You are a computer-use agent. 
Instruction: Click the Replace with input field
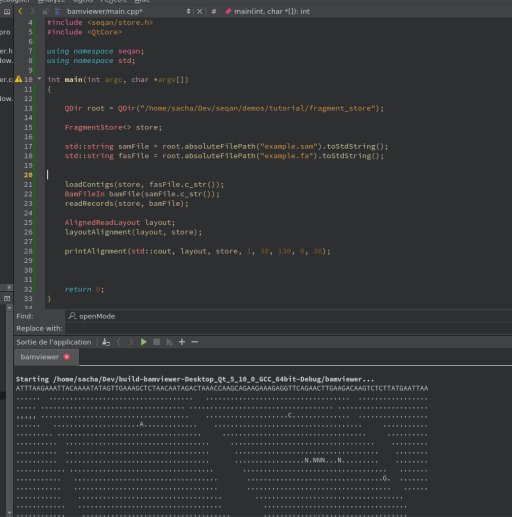[288, 328]
